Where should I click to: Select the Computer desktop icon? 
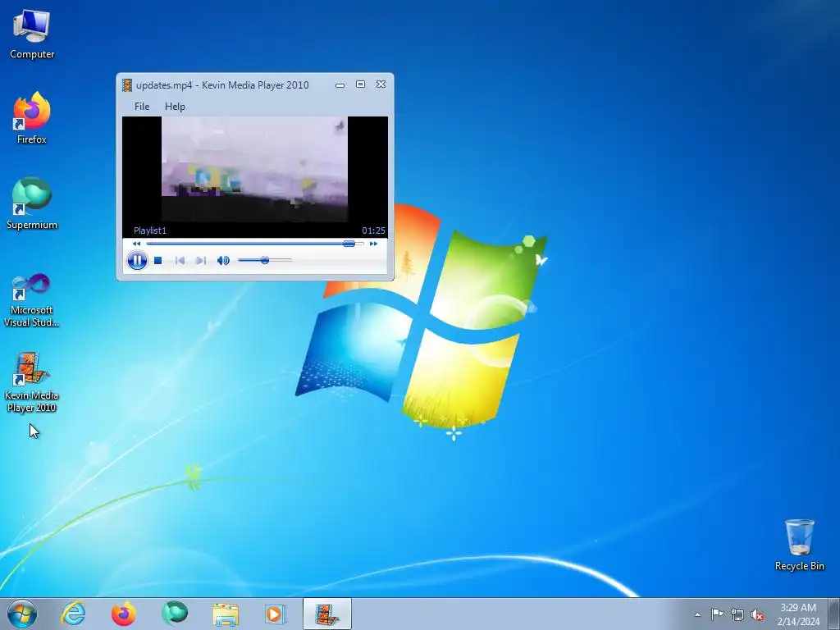pyautogui.click(x=32, y=34)
